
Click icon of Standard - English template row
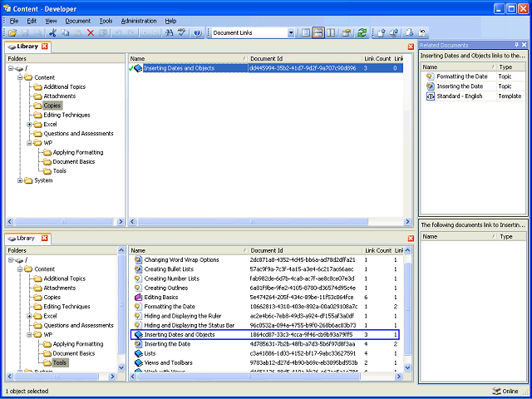point(431,96)
